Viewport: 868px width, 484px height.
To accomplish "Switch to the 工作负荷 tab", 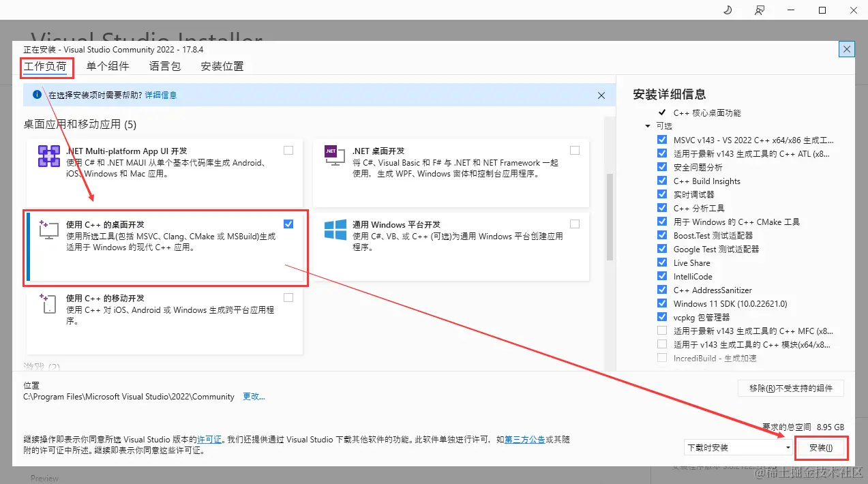I will pos(46,66).
